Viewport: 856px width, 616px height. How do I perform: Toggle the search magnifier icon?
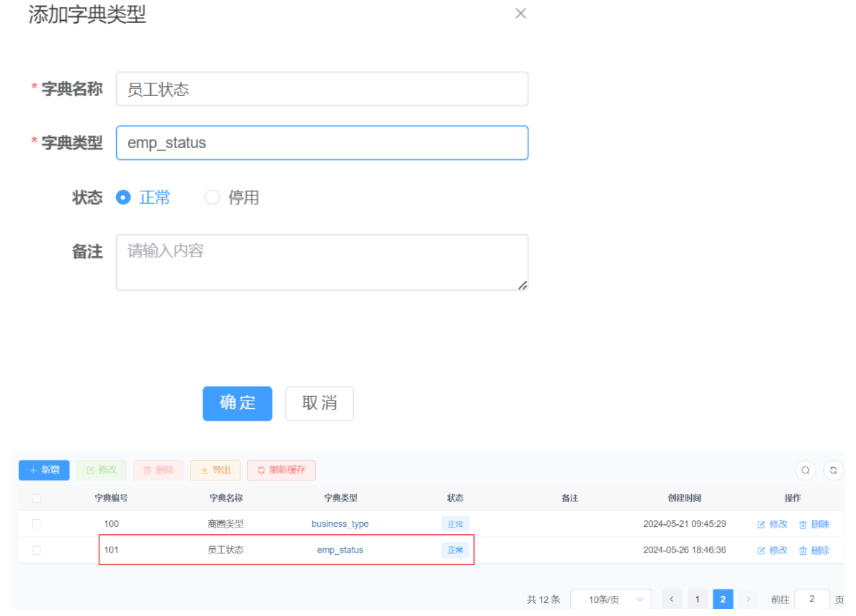point(805,471)
